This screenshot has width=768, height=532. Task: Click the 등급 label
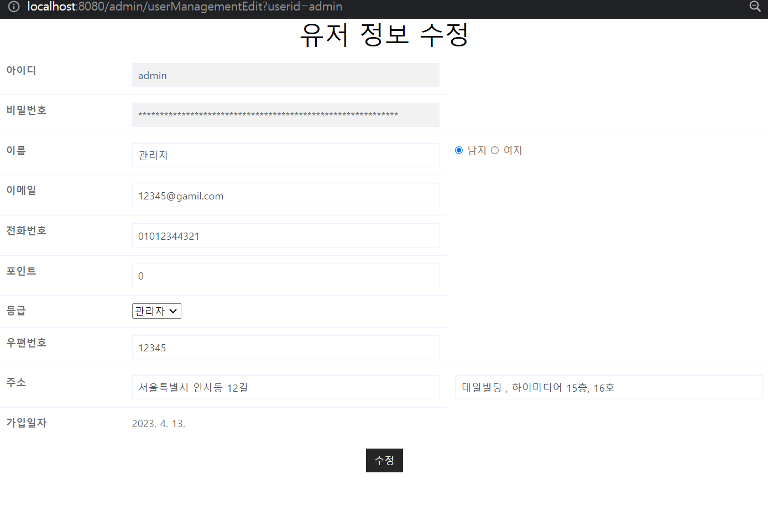click(x=16, y=310)
